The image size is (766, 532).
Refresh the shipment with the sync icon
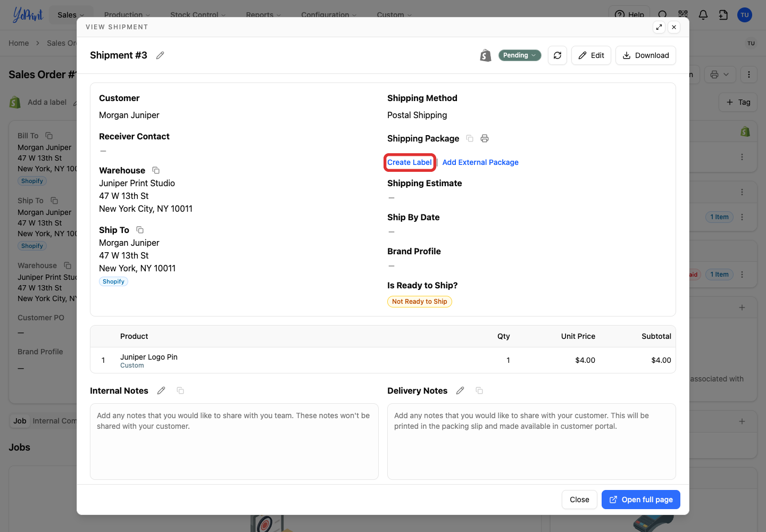pos(557,55)
